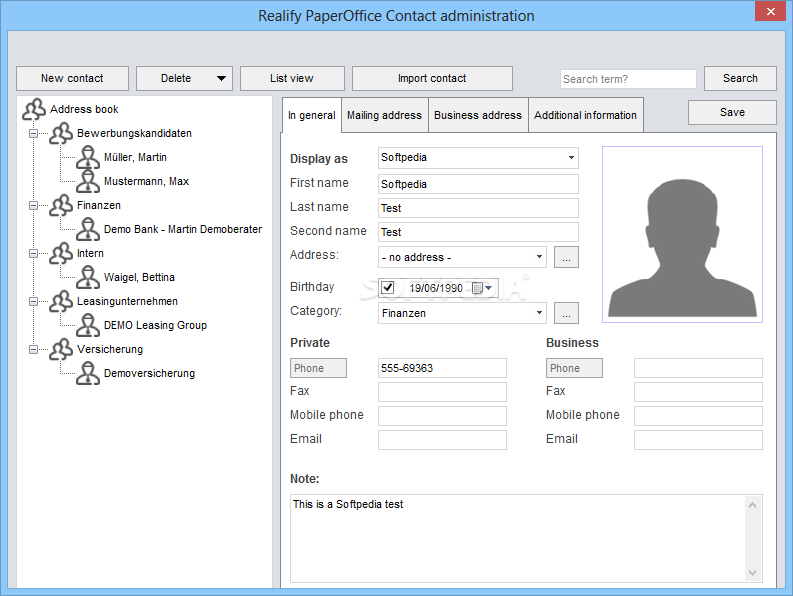
Task: Click the contact icon beside Müller, Martin
Action: click(x=88, y=157)
